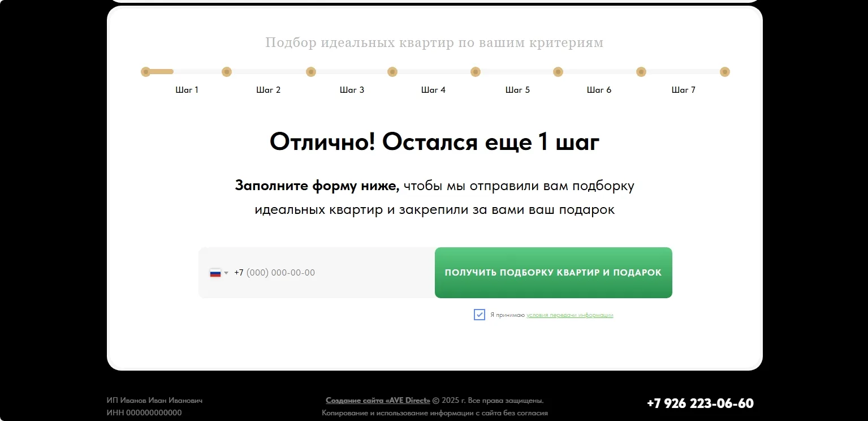Click the "ИНН 000000000000" footer text
This screenshot has width=868, height=421.
pyautogui.click(x=144, y=413)
